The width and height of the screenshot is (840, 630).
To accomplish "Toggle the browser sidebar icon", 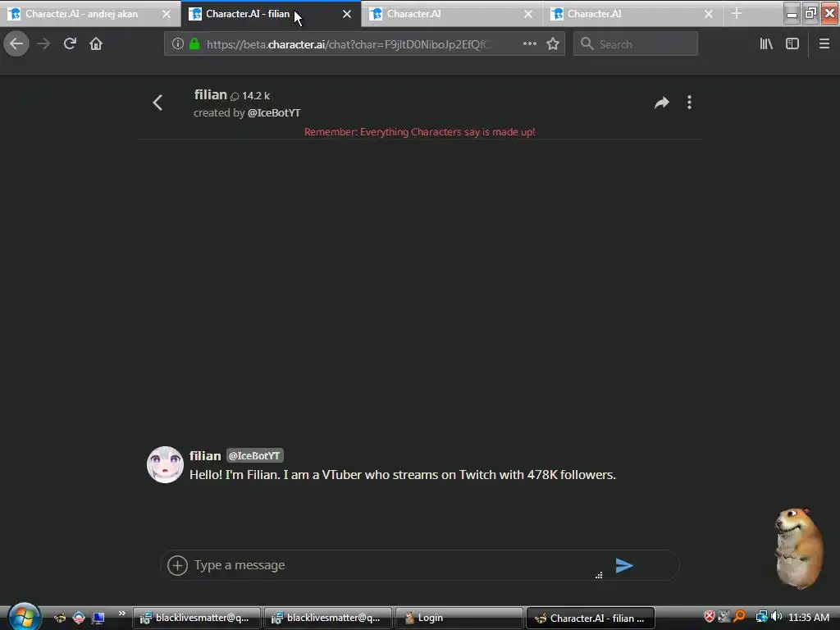I will pos(792,44).
